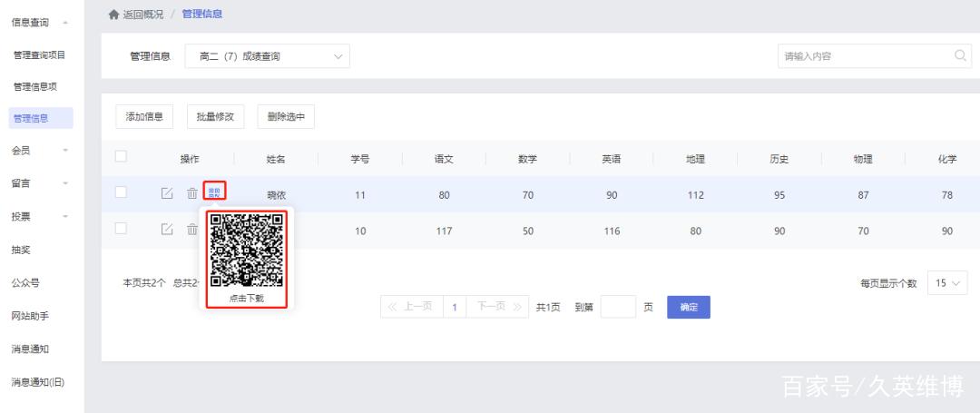Click the page jump input box
The width and height of the screenshot is (980, 413).
[618, 307]
